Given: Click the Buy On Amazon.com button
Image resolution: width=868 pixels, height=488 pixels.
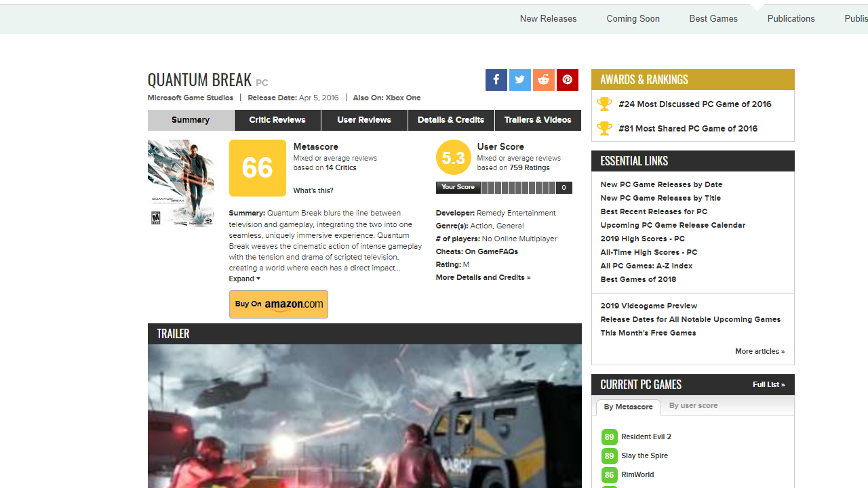Looking at the screenshot, I should click(x=279, y=304).
